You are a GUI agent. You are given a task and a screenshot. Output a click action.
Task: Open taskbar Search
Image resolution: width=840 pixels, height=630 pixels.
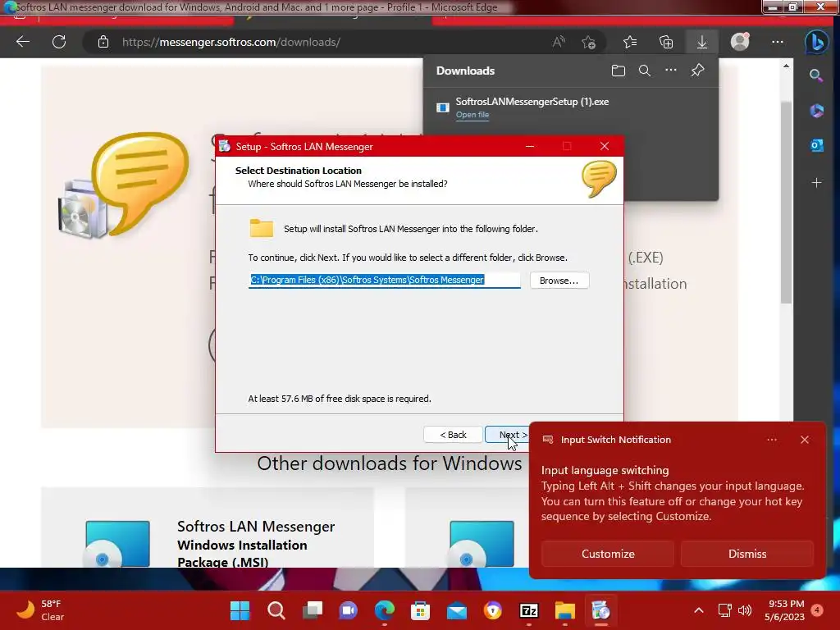(276, 610)
